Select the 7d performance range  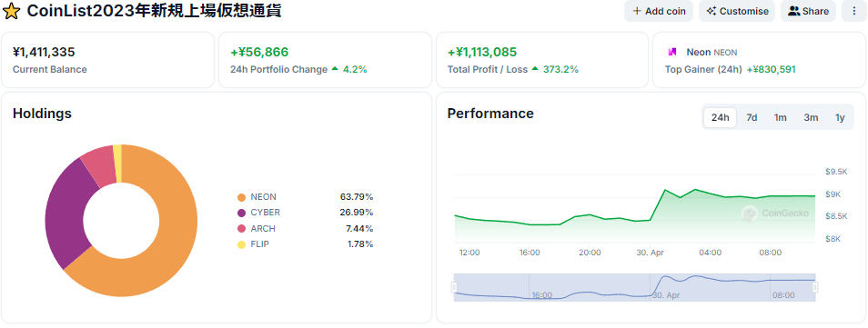coord(752,117)
